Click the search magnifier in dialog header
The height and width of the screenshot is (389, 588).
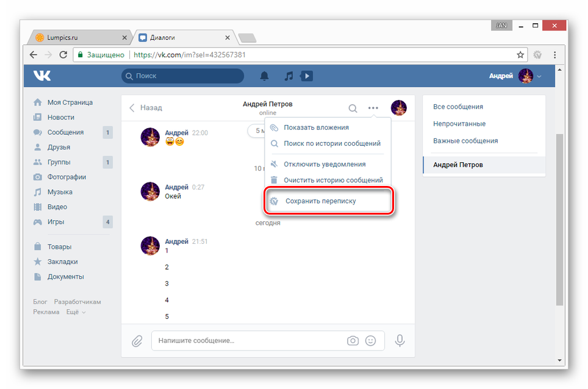(353, 109)
